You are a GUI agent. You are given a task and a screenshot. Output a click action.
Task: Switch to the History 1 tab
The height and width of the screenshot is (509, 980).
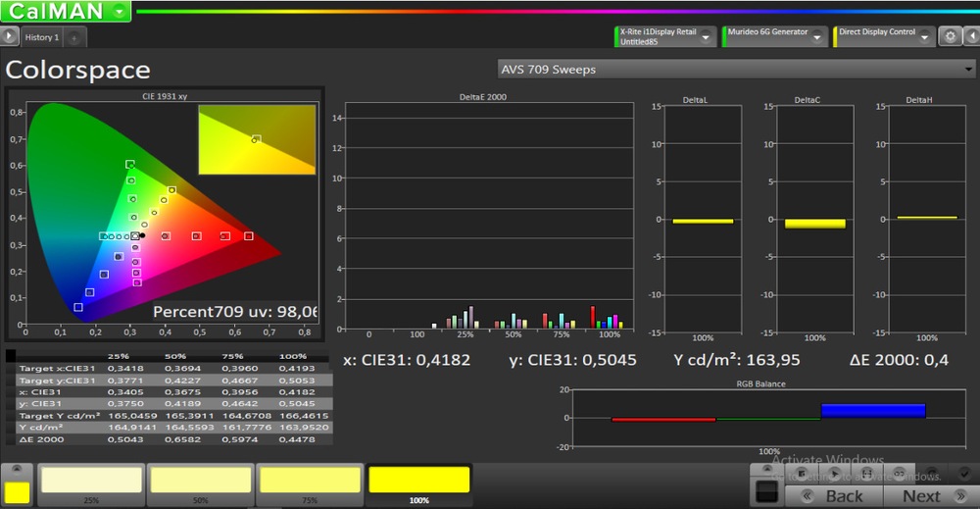(x=42, y=37)
